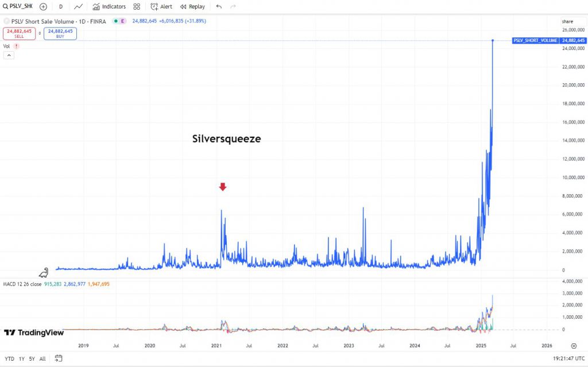The image size is (588, 367).
Task: Click the Vol warning exclamation icon
Action: [x=17, y=46]
